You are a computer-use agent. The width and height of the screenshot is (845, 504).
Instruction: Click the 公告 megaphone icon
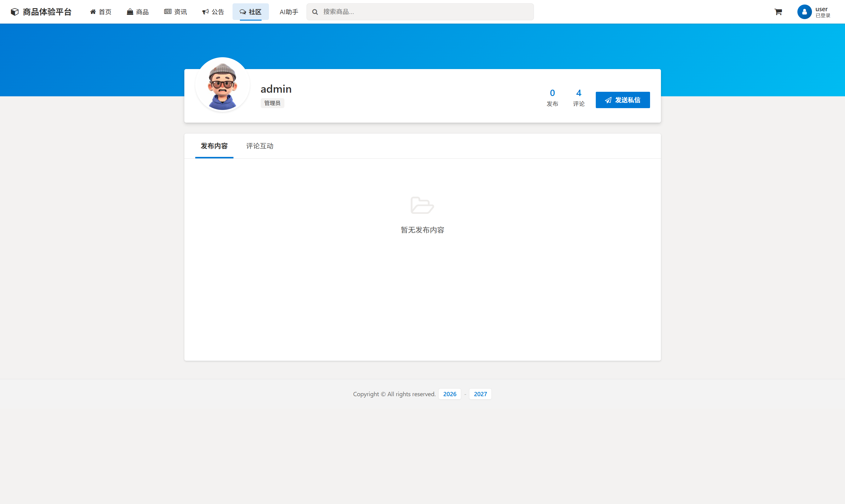pyautogui.click(x=205, y=12)
